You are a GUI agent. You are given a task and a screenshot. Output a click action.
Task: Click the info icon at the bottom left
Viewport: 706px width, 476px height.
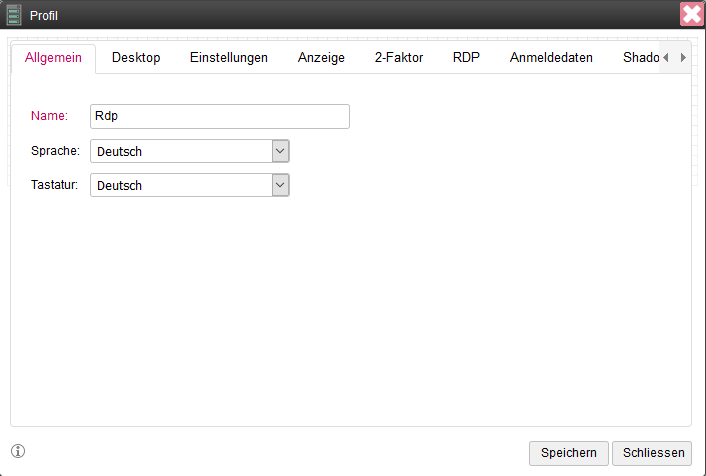tap(18, 451)
